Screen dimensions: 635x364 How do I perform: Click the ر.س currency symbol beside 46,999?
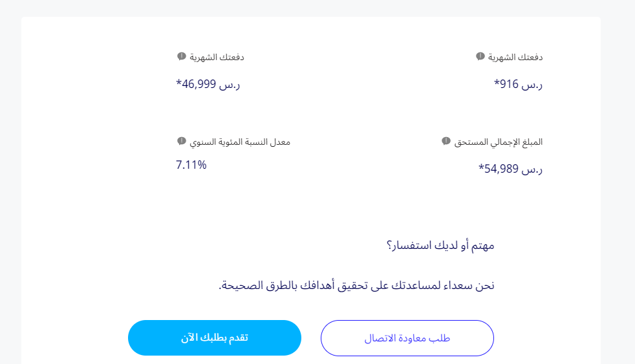230,84
